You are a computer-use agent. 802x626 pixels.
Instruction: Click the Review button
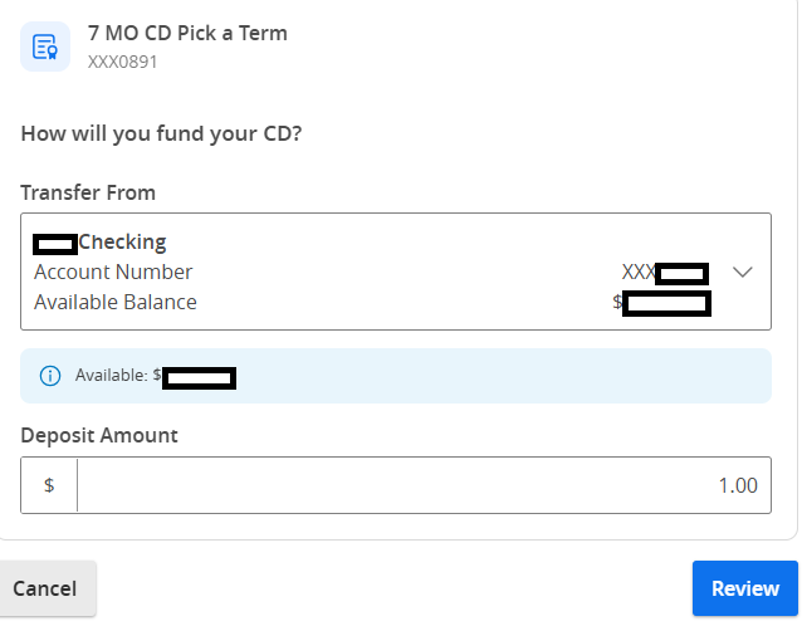pos(745,588)
